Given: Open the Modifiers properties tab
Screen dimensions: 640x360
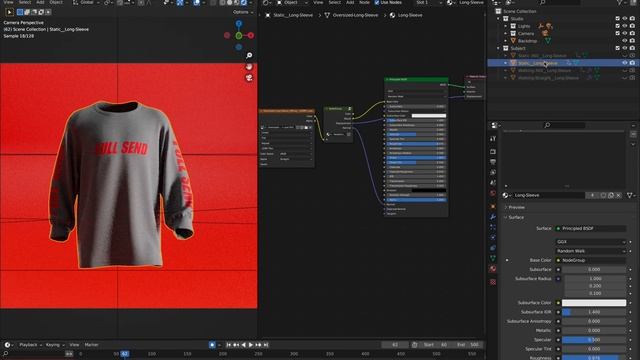Looking at the screenshot, I should pos(493,217).
